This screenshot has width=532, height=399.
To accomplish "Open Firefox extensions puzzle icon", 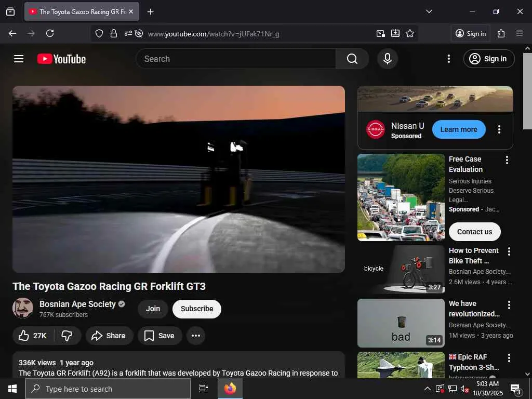I will 501,33.
